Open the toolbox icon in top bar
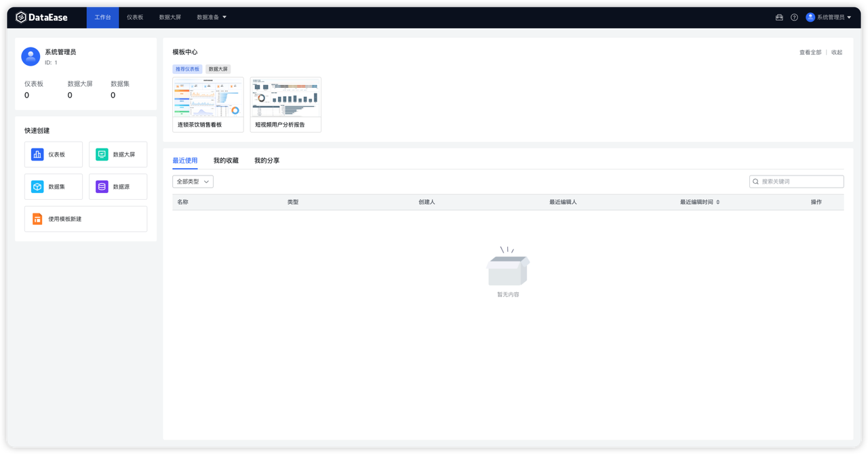Viewport: 868px width, 454px height. (x=778, y=17)
